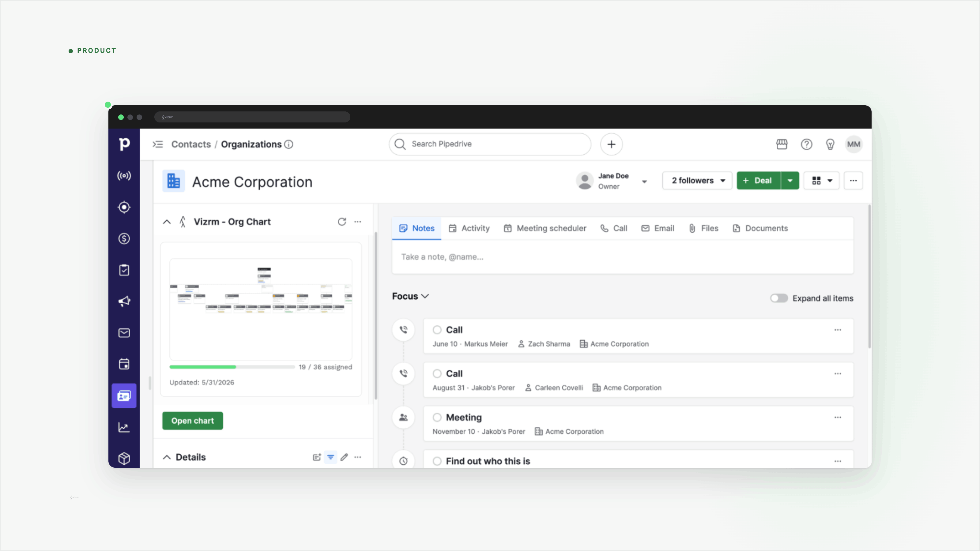This screenshot has width=980, height=551.
Task: Click the Pipedrive logo in sidebar
Action: tap(124, 144)
